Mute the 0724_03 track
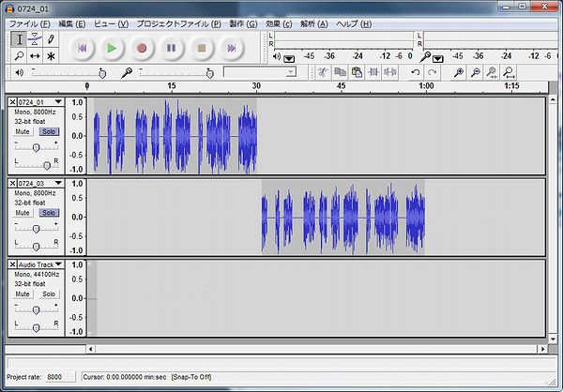The height and width of the screenshot is (392, 563). (x=23, y=213)
